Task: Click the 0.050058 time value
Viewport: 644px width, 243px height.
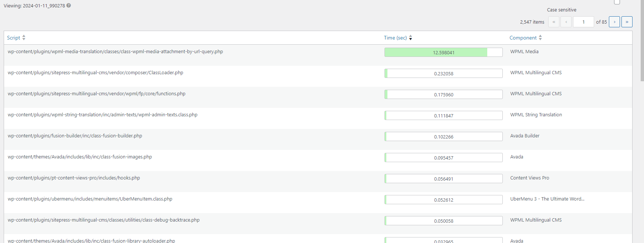Action: [444, 221]
